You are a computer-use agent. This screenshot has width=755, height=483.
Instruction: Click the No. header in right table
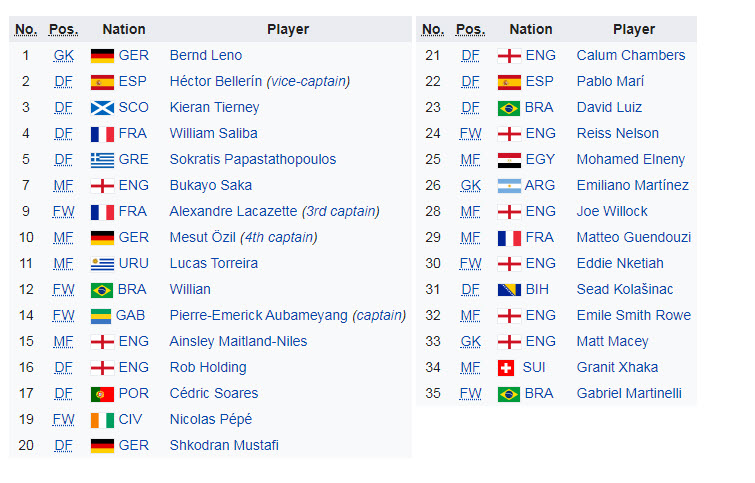[x=433, y=30]
